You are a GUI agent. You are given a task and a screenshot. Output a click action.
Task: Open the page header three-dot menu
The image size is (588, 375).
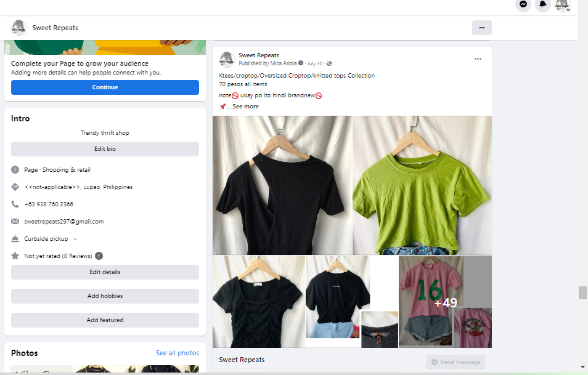point(482,28)
